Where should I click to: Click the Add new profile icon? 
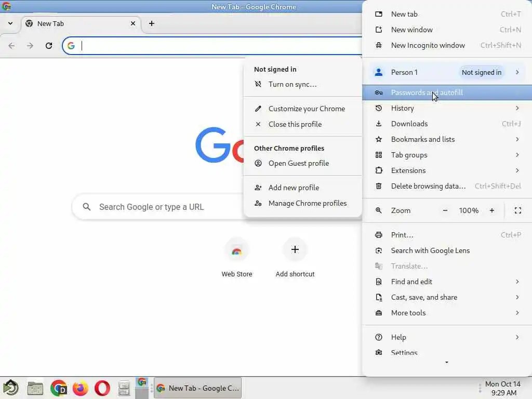(x=258, y=188)
